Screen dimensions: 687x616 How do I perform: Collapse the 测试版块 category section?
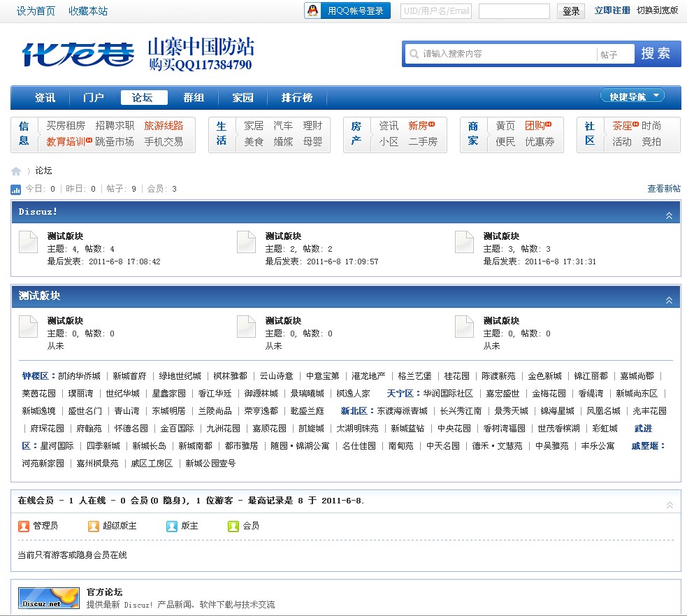point(669,300)
